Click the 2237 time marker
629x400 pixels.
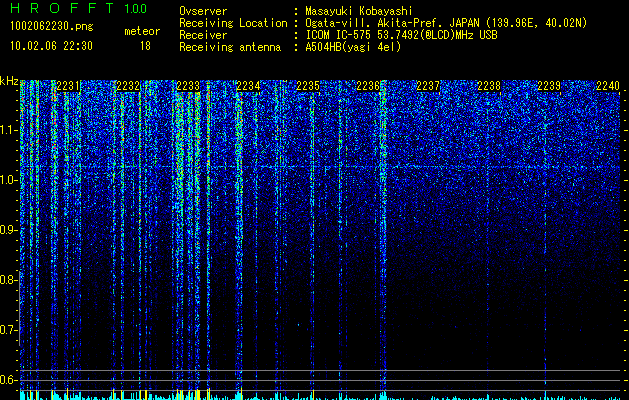pyautogui.click(x=428, y=86)
